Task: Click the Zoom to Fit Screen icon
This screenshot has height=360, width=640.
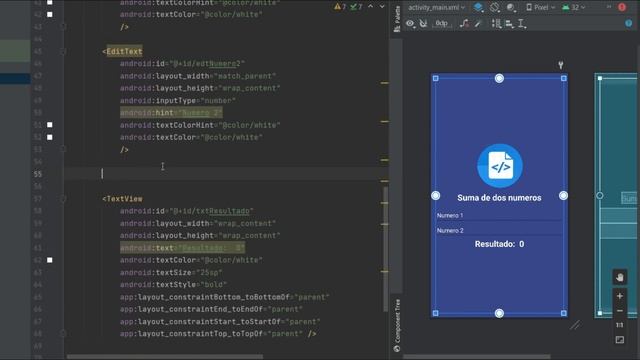Action: 620,340
